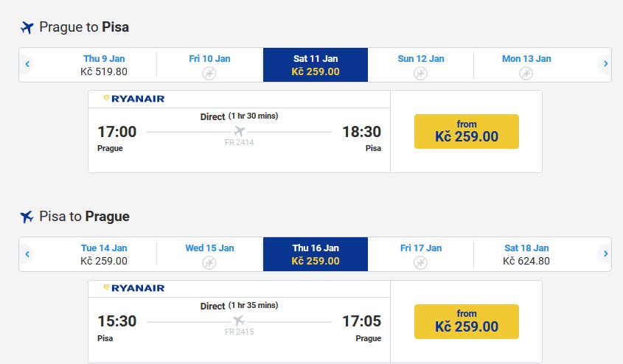623x364 pixels.
Task: Click the departing plane icon beside Prague to Pisa
Action: 27,27
